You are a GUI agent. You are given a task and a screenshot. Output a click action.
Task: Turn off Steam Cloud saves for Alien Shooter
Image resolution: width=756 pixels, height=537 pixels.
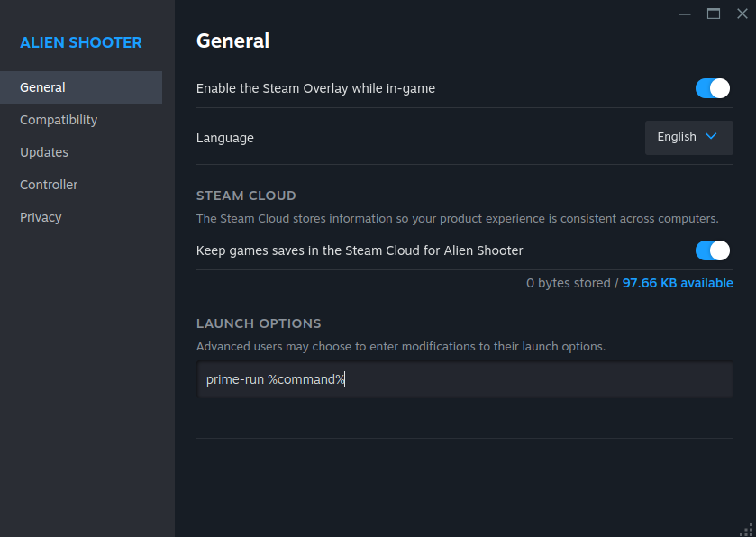(712, 250)
